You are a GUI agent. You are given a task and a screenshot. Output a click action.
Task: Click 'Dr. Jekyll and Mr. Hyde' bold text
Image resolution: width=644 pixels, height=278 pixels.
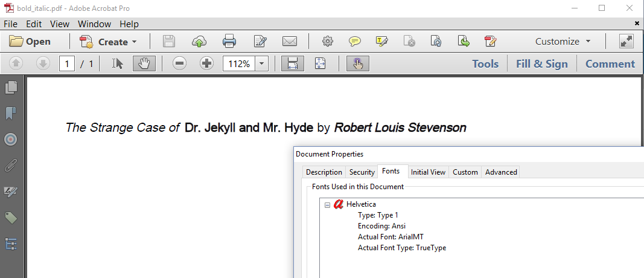249,128
